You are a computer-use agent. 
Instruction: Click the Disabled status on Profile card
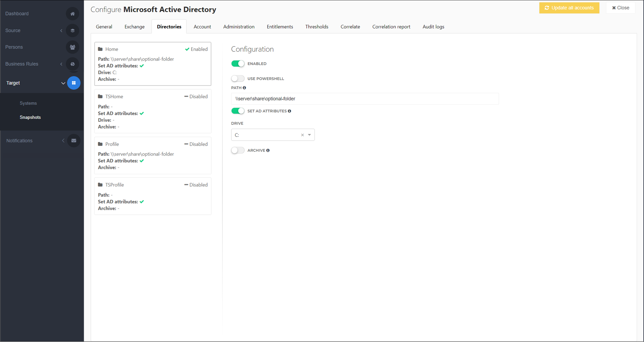coord(196,144)
